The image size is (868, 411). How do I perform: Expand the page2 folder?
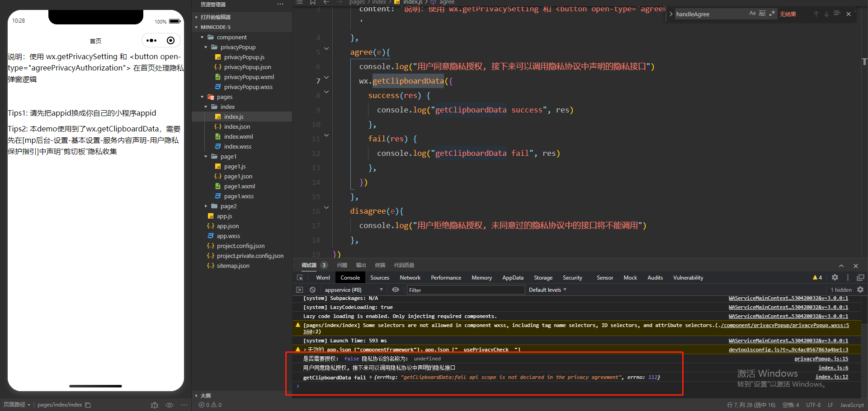206,206
